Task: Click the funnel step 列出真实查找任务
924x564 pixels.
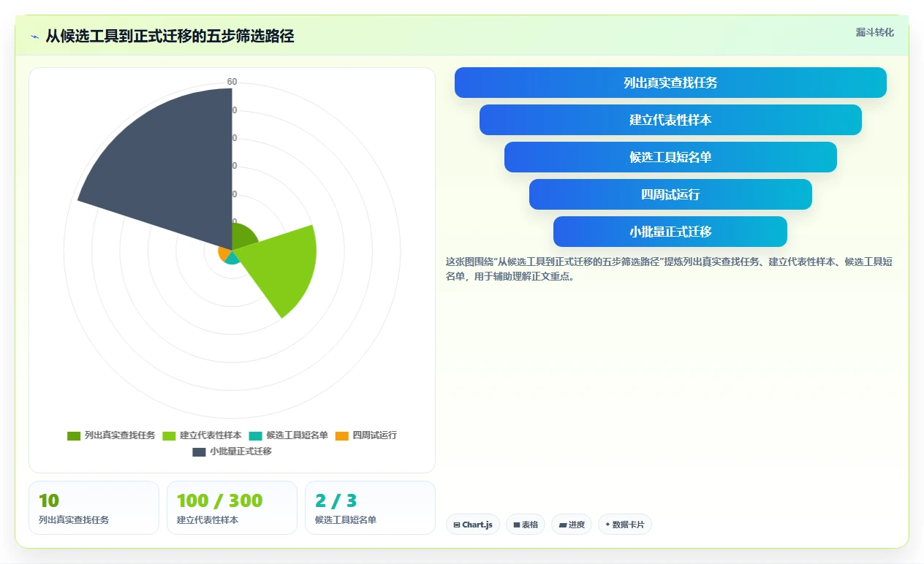Action: pos(670,83)
